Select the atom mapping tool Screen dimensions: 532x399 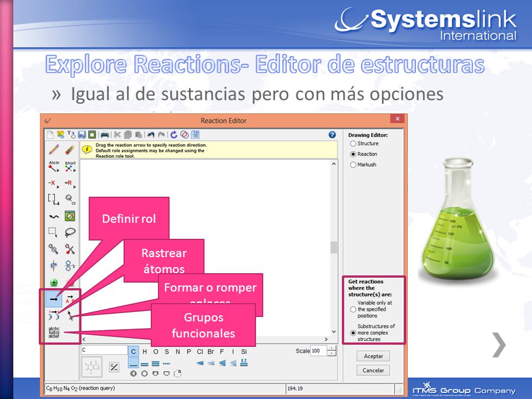[x=54, y=315]
